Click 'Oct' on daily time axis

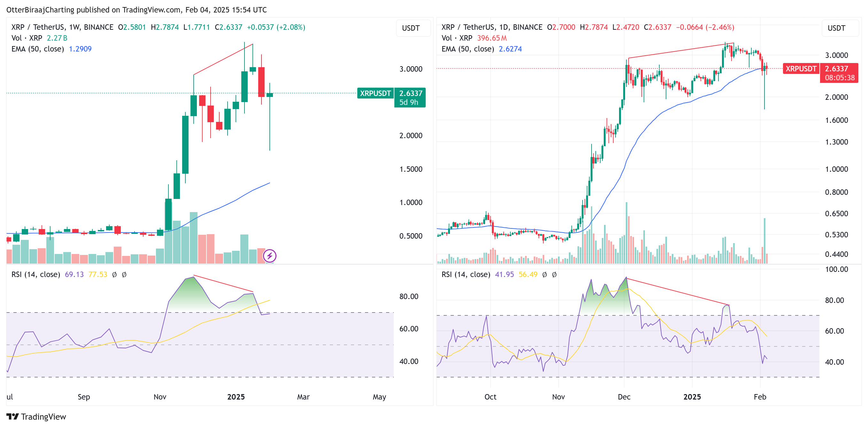(490, 397)
